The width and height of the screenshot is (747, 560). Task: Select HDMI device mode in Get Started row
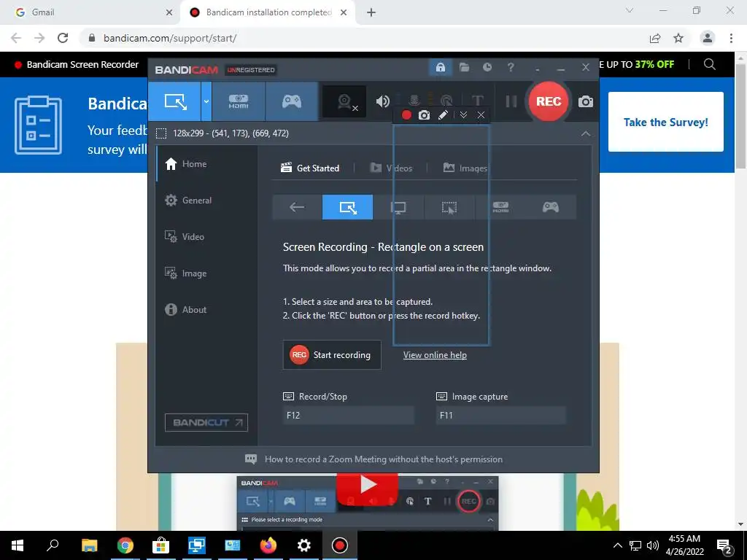click(x=500, y=207)
